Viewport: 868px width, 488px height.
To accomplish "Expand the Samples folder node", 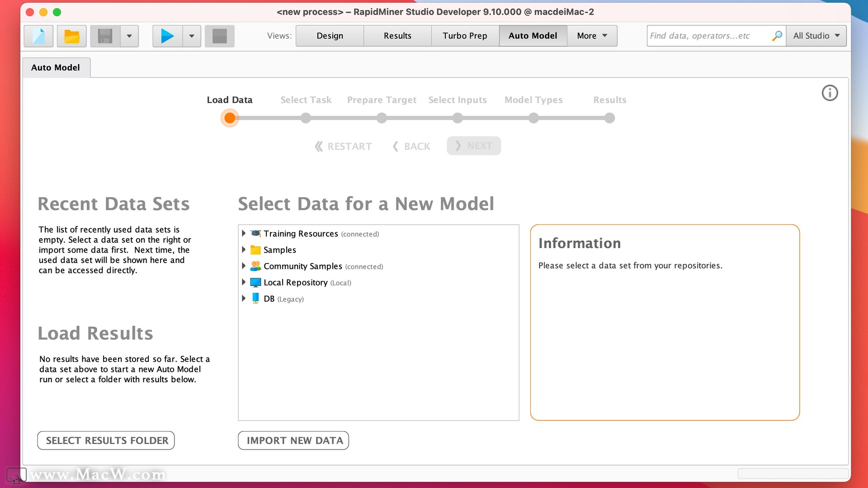I will pos(244,249).
